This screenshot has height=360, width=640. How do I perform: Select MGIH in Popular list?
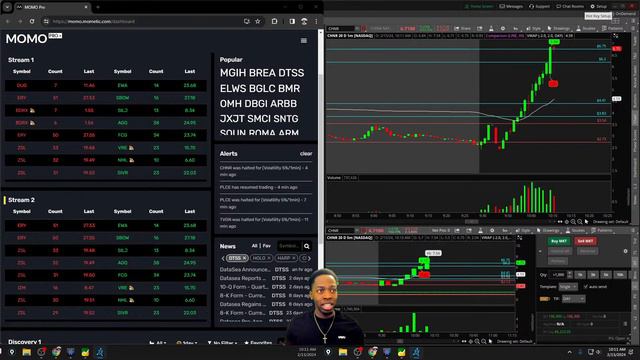pos(232,73)
